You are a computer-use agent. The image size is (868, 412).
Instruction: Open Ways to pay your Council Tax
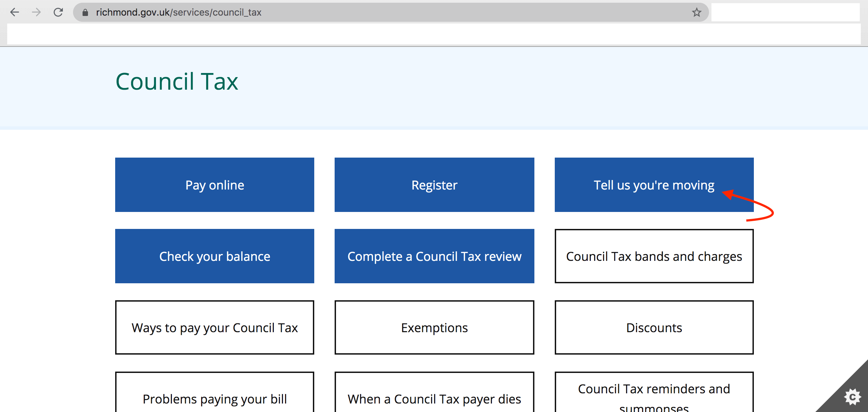214,327
